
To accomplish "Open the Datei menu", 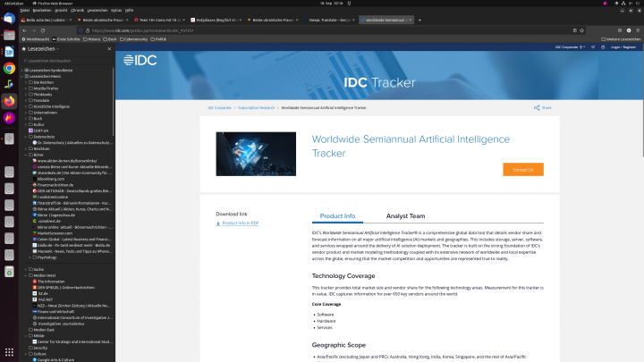I will pyautogui.click(x=25, y=10).
